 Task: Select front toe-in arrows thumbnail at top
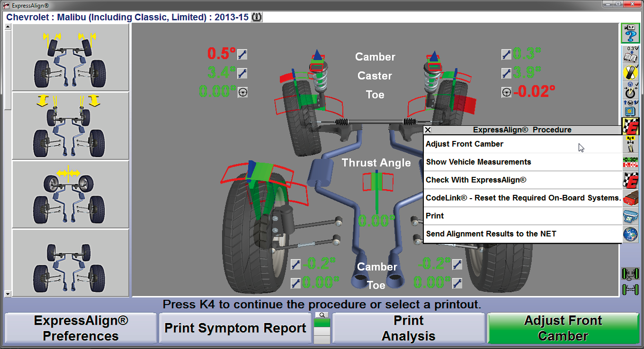(x=71, y=57)
